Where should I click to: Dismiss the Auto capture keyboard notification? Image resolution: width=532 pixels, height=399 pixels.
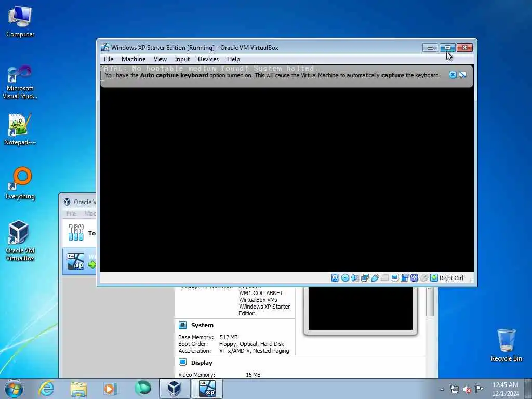453,75
